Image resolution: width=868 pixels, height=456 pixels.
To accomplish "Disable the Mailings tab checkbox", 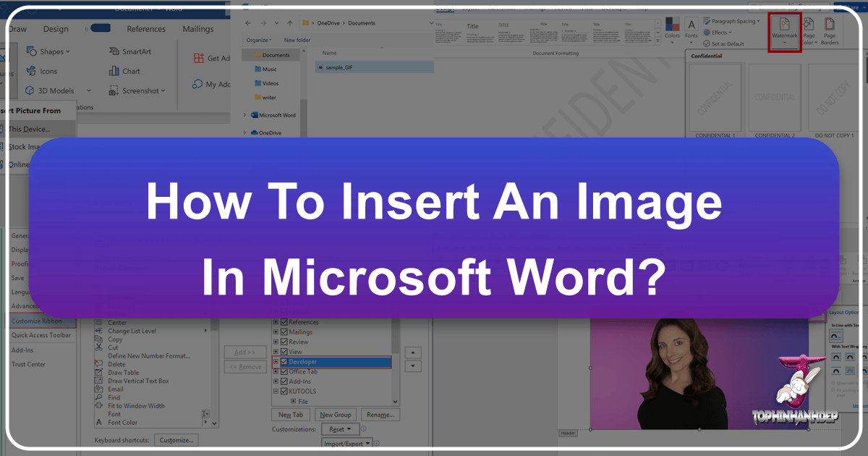I will [x=284, y=332].
